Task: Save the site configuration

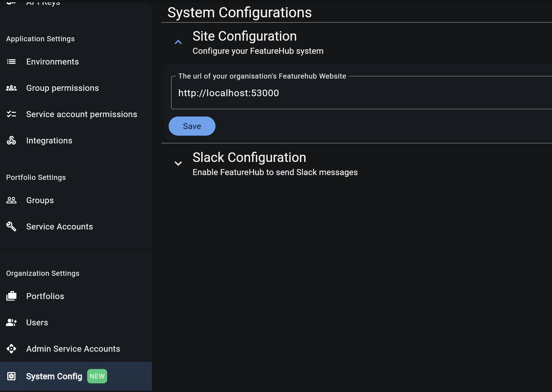Action: [x=192, y=126]
